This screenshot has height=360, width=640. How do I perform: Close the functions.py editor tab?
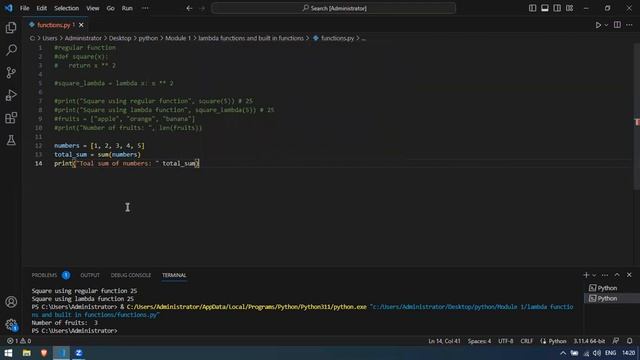81,25
